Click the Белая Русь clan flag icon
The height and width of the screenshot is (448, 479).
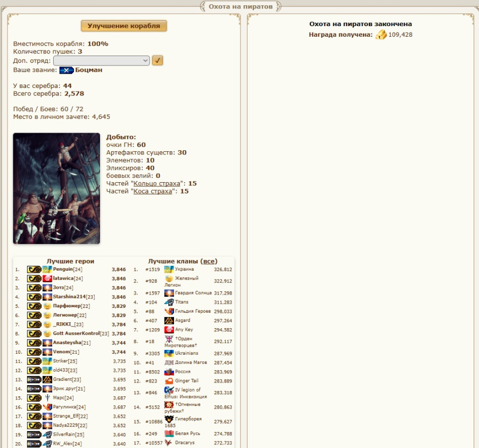pos(169,434)
